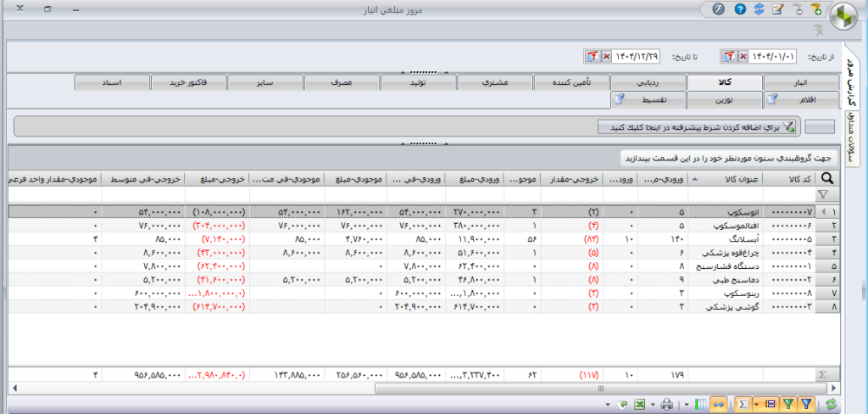Toggle the Sigma totals footer button

[743, 405]
